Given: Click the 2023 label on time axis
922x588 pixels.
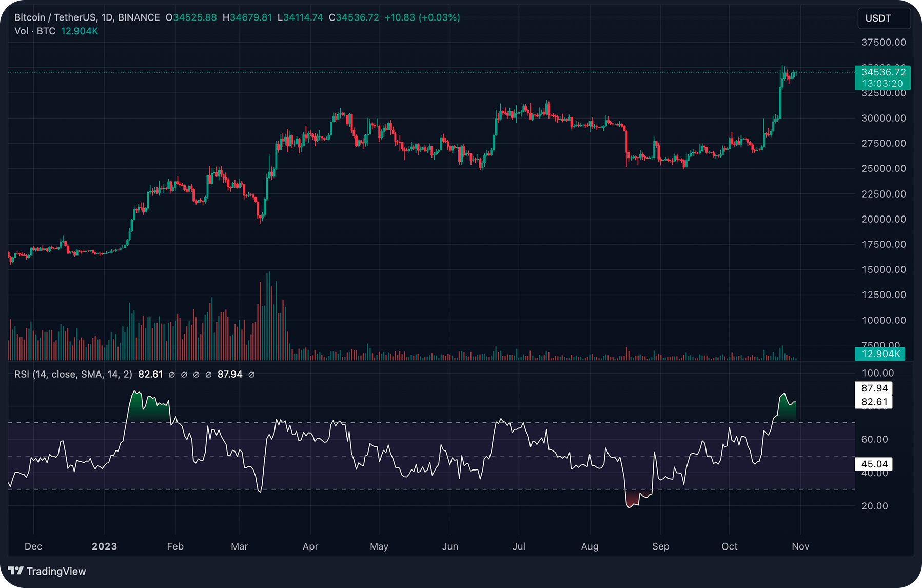Looking at the screenshot, I should click(x=105, y=546).
